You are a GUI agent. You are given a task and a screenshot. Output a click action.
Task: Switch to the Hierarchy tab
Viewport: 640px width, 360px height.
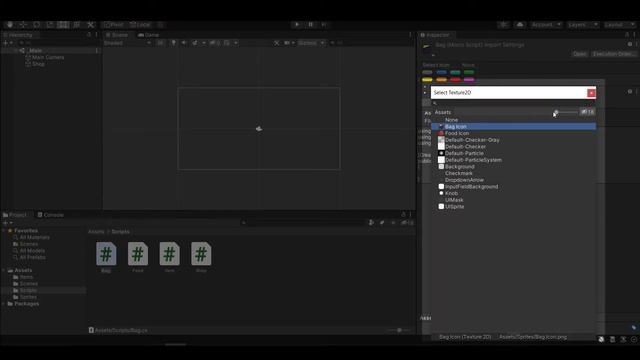pos(18,35)
